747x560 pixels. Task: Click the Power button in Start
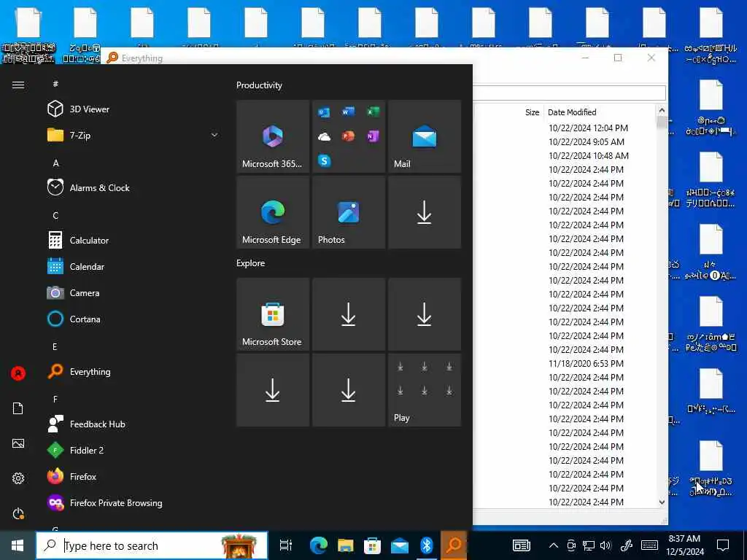[18, 513]
